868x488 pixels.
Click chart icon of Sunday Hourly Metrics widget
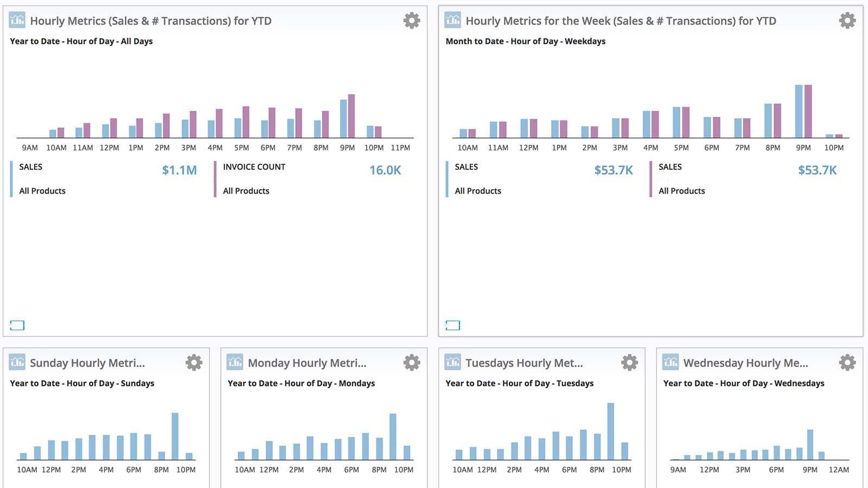point(17,362)
